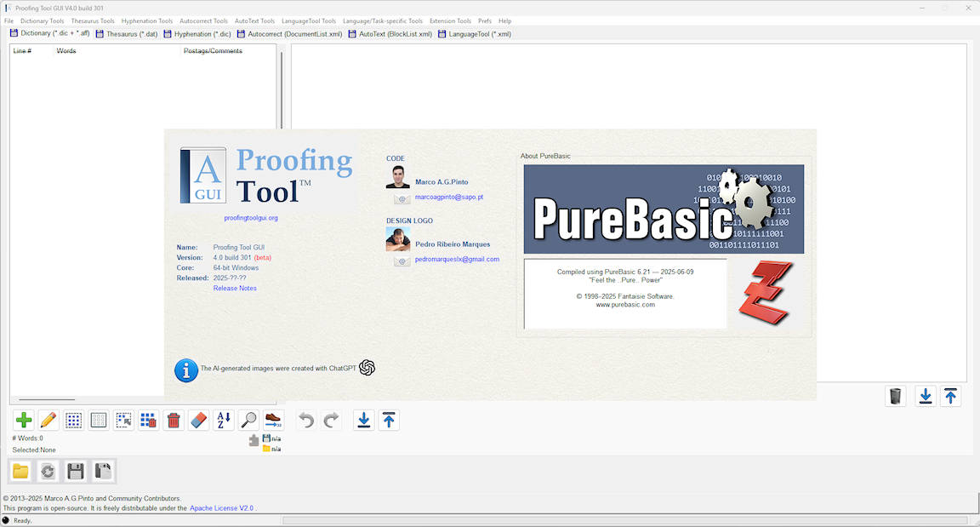Viewport: 980px width, 527px height.
Task: Click the grey puzzle piece plugin icon
Action: 254,441
